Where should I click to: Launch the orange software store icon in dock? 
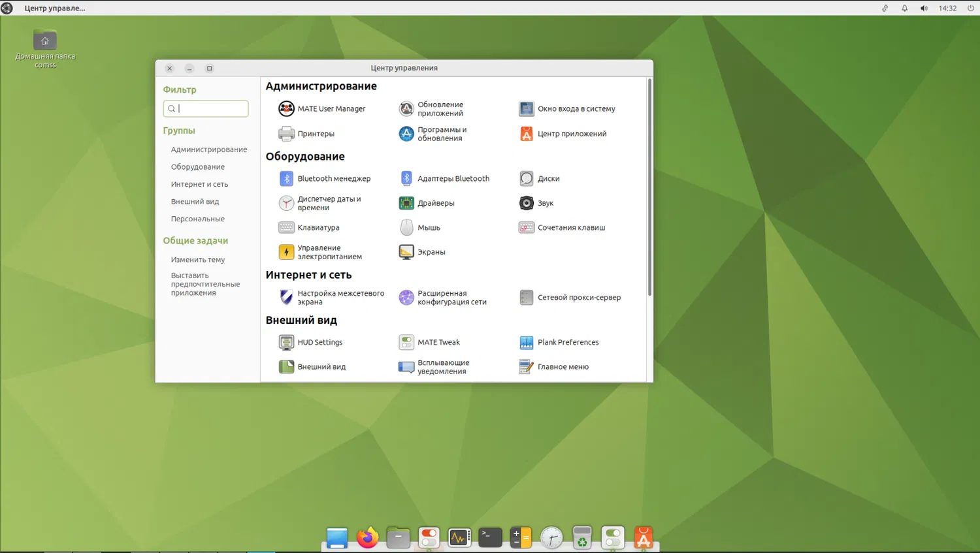(x=644, y=537)
